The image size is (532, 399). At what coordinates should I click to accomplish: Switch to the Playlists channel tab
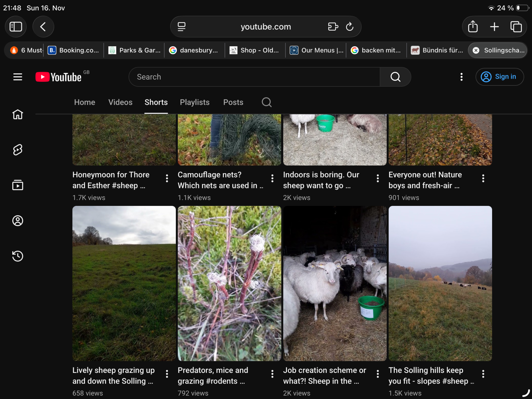click(x=194, y=102)
